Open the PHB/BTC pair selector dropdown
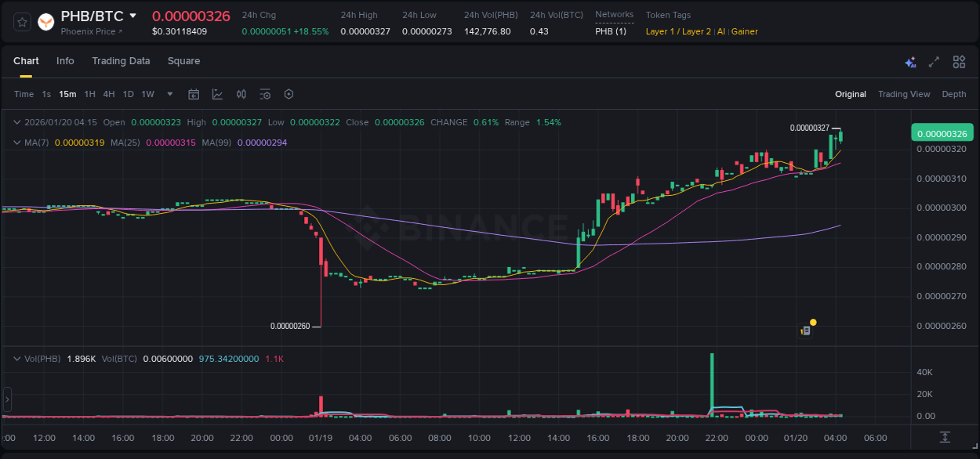This screenshot has height=459, width=980. click(x=133, y=15)
